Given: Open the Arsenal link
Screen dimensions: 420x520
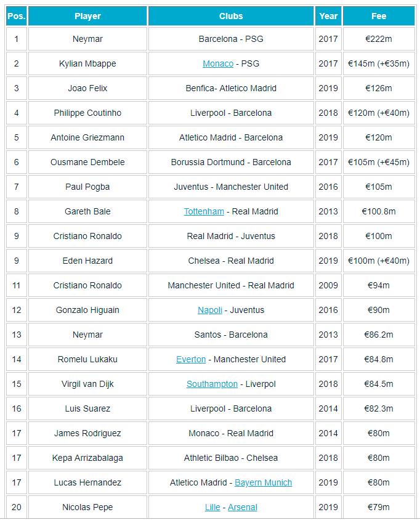Looking at the screenshot, I should (x=242, y=507).
